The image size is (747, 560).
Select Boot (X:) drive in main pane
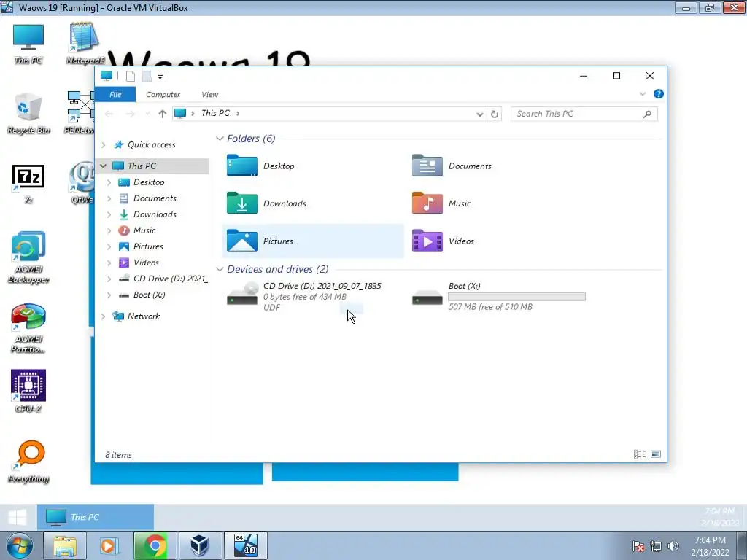point(498,296)
